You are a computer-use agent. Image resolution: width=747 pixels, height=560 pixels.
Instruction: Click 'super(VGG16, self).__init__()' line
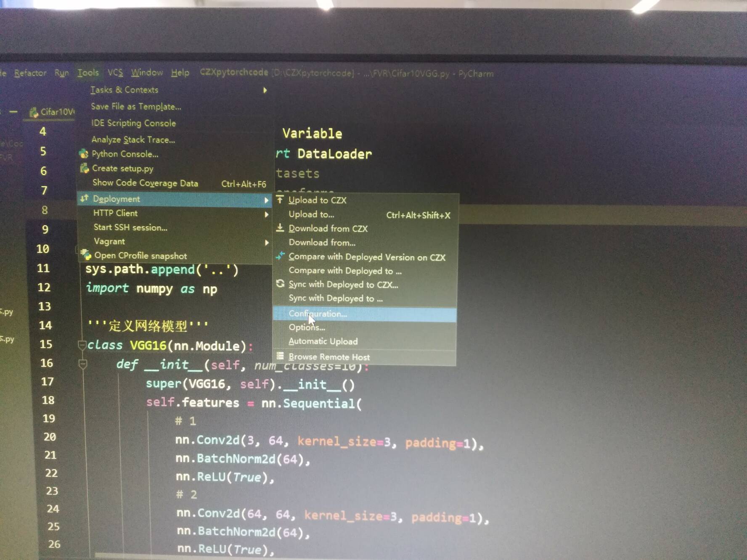coord(250,384)
